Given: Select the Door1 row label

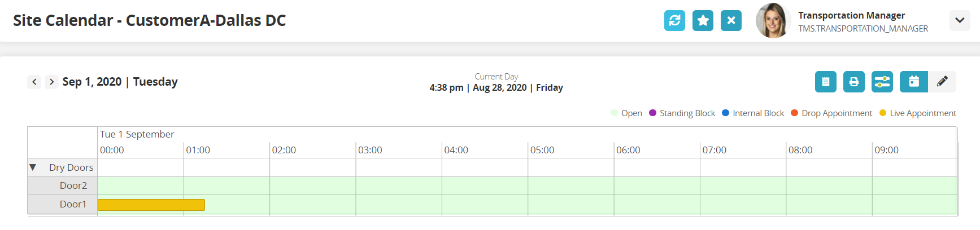Looking at the screenshot, I should [x=73, y=204].
